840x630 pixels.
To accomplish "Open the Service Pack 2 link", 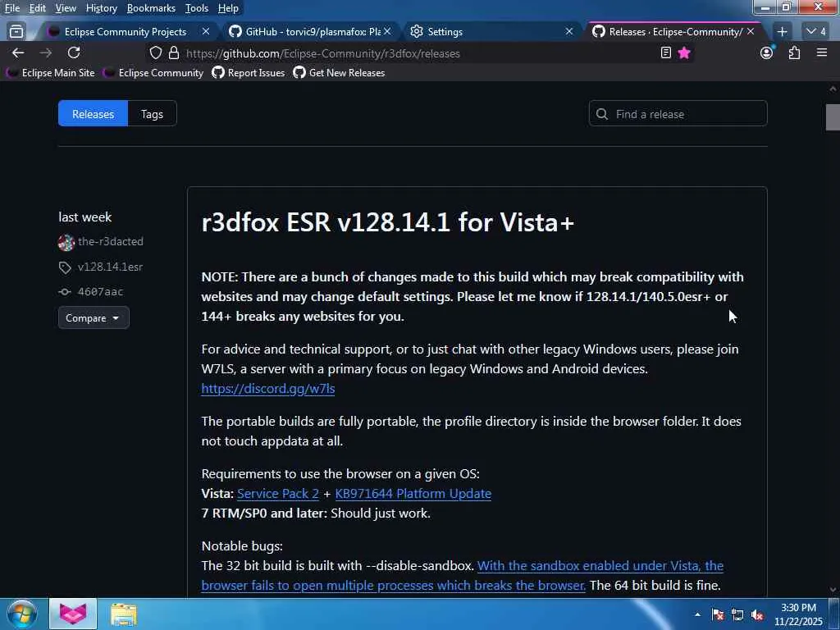I will tap(278, 493).
